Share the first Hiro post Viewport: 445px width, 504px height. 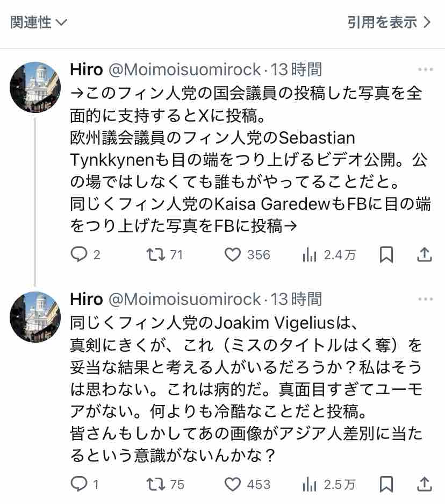[424, 254]
